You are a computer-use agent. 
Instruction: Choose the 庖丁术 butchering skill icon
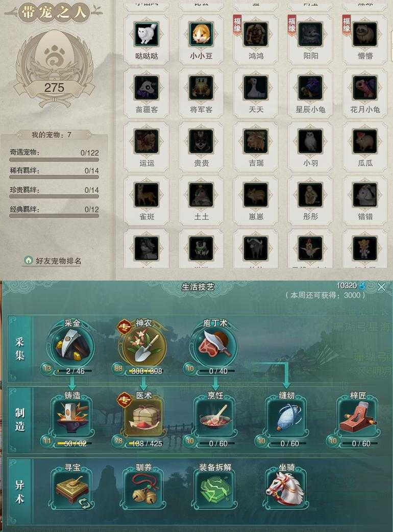pyautogui.click(x=215, y=345)
